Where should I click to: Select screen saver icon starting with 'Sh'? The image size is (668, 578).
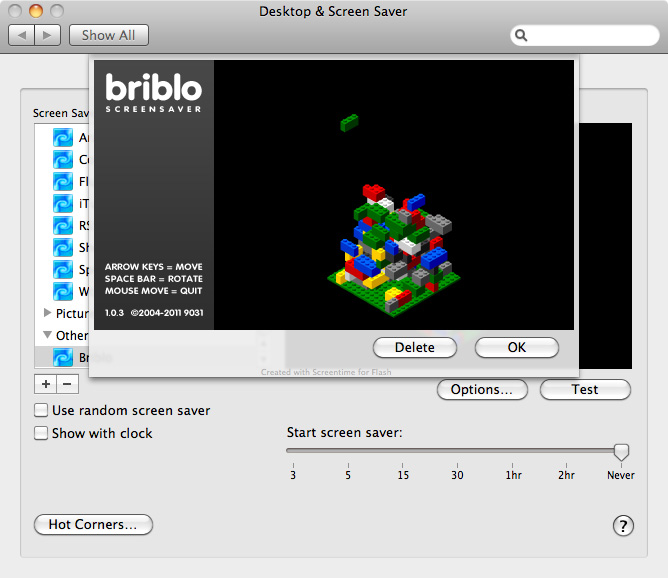[x=63, y=247]
